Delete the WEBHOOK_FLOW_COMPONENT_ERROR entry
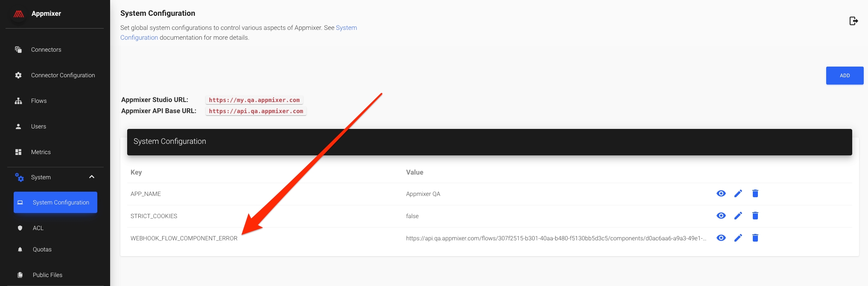The width and height of the screenshot is (868, 286). [755, 238]
